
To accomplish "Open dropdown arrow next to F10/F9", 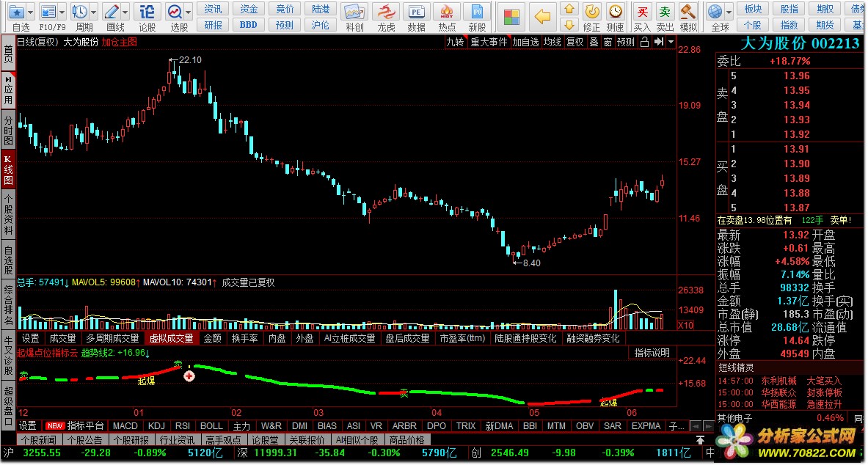I will point(62,11).
